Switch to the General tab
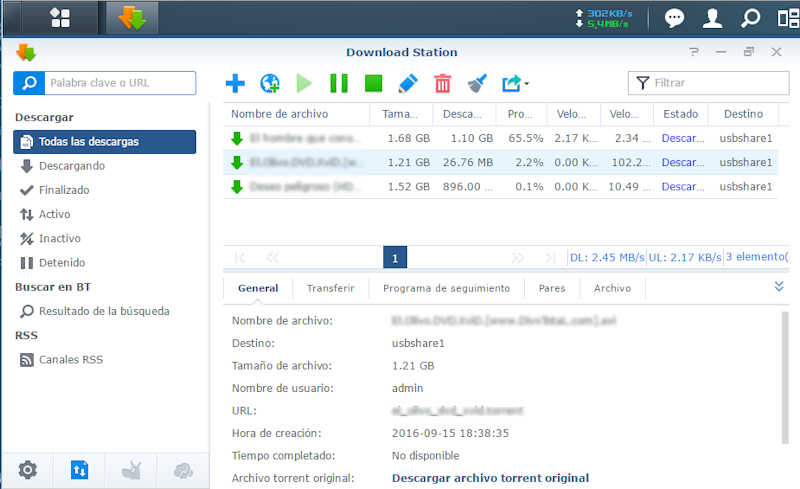Image resolution: width=800 pixels, height=489 pixels. 258,288
